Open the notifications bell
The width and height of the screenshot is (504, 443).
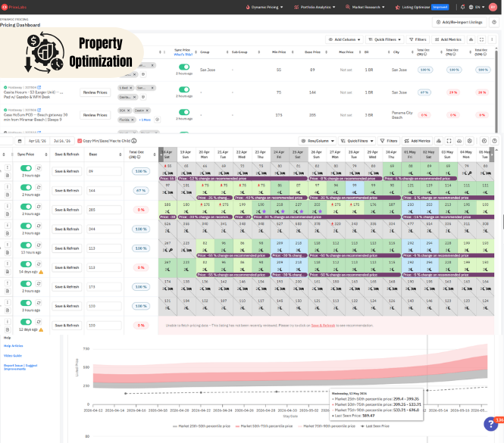(462, 7)
